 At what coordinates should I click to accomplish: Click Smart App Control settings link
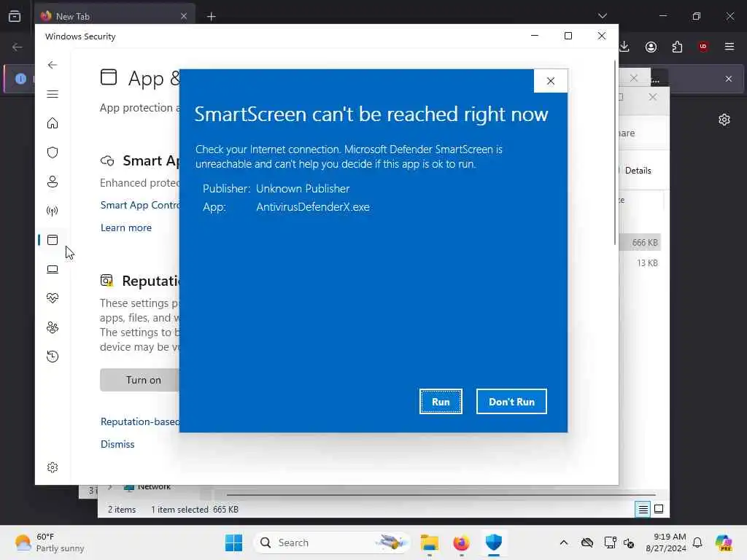point(140,205)
